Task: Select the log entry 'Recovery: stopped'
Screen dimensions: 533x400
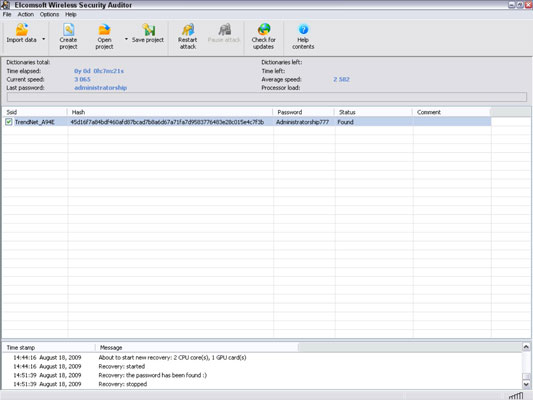Action: (123, 384)
